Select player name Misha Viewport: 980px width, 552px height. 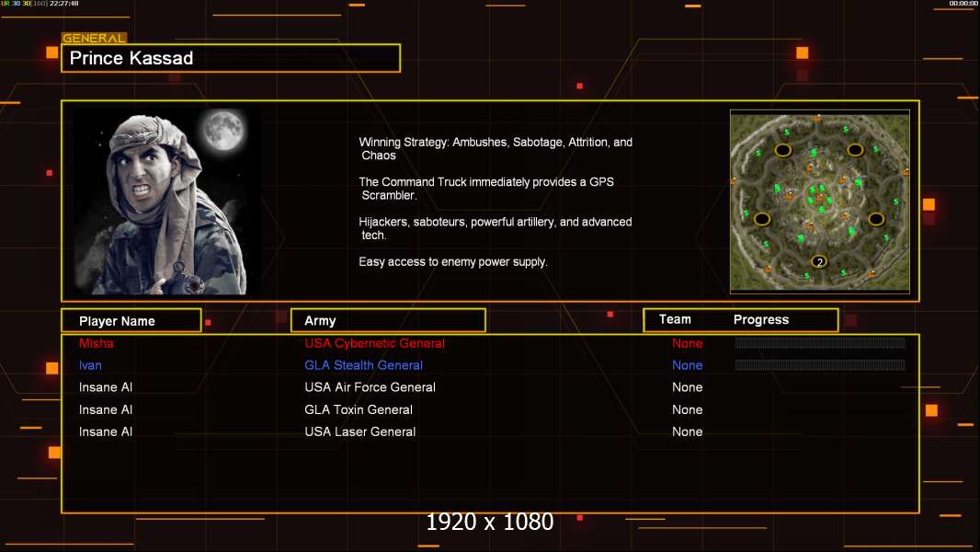pos(97,343)
